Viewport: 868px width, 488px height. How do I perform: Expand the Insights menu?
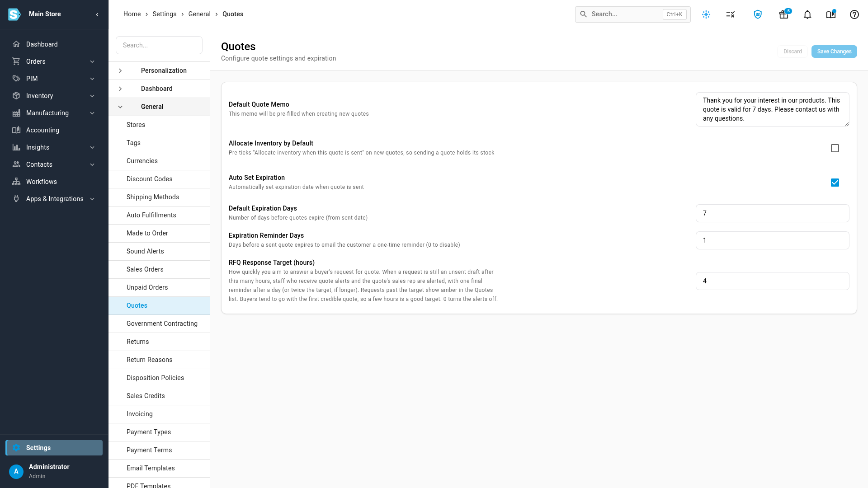pos(54,147)
